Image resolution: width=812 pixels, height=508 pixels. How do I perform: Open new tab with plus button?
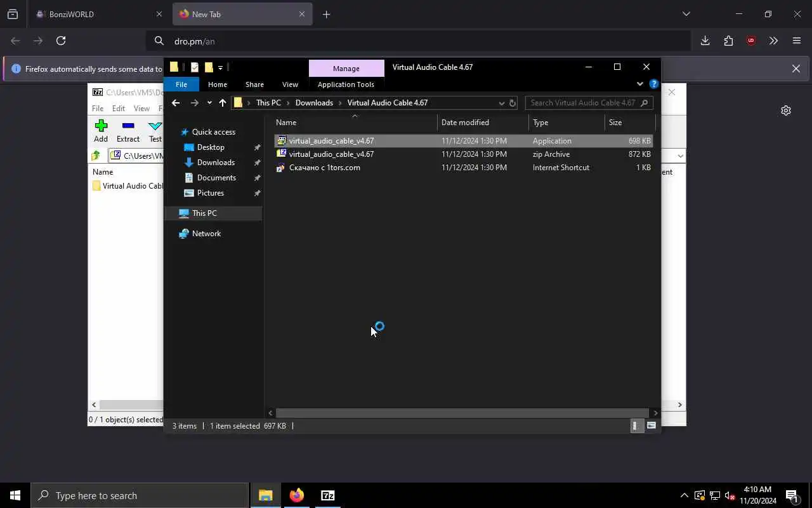[x=326, y=14]
